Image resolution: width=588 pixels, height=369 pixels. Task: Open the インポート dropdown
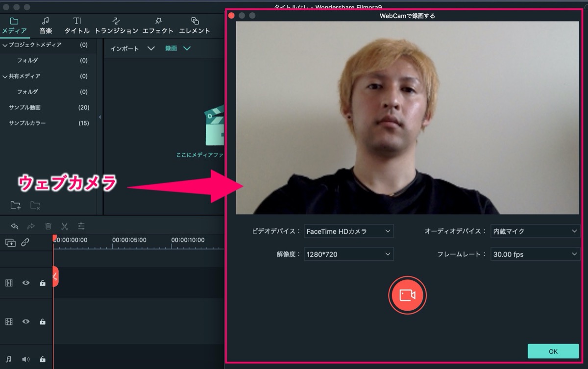pyautogui.click(x=132, y=49)
